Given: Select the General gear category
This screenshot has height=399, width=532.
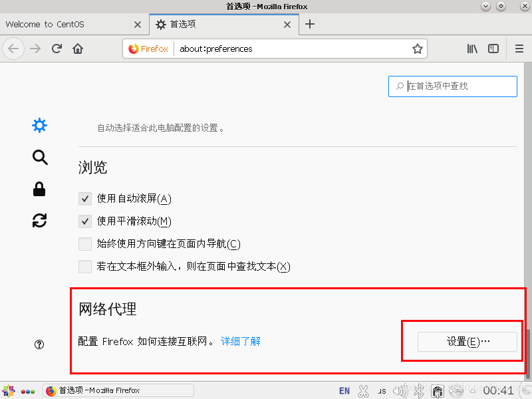Looking at the screenshot, I should pyautogui.click(x=39, y=126).
